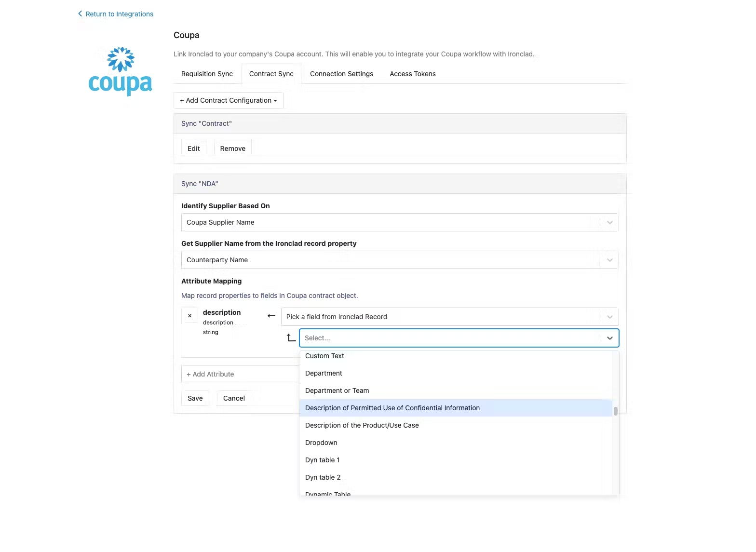
Task: Click the Coupa logo image
Action: click(120, 71)
